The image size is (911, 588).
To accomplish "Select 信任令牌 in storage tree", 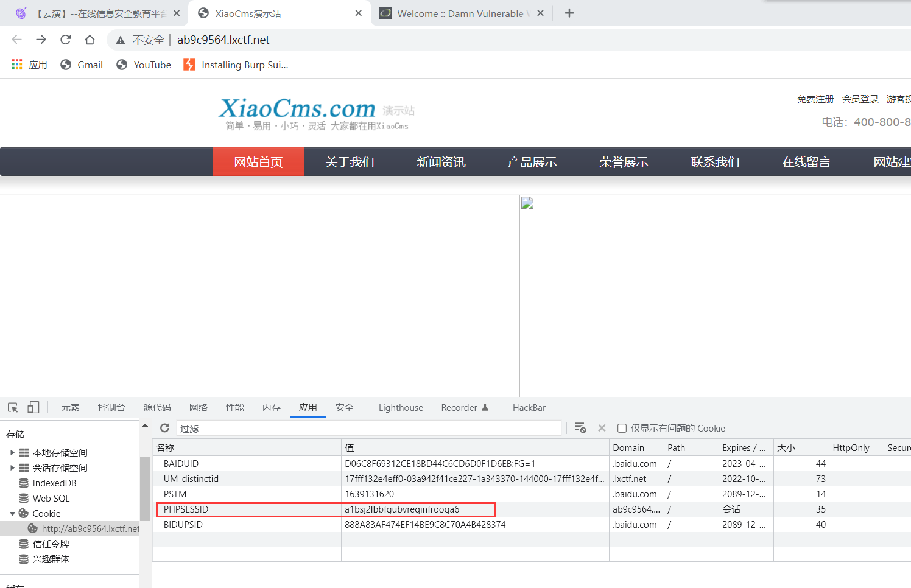I will (x=51, y=544).
